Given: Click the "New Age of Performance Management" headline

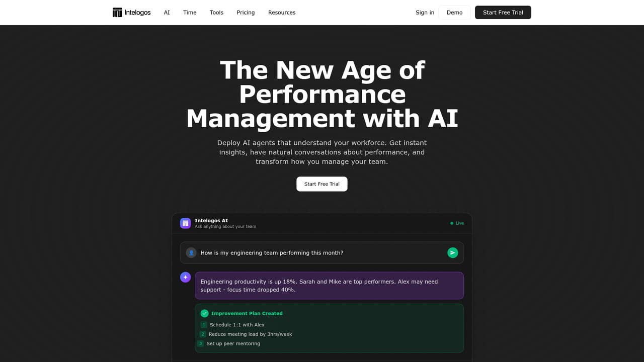Looking at the screenshot, I should click(x=322, y=94).
